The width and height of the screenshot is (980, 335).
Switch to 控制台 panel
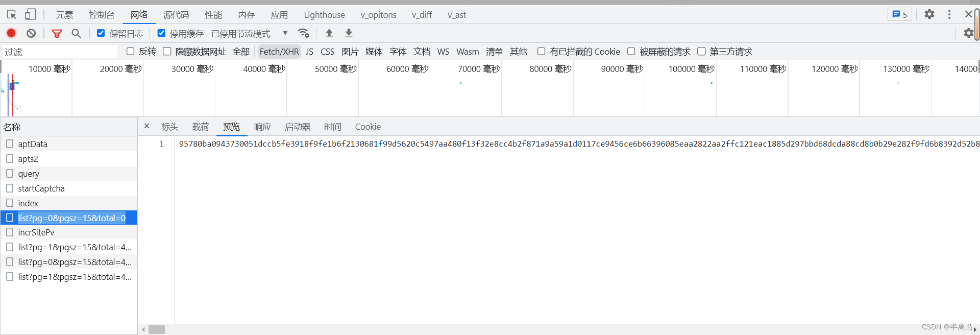(102, 15)
